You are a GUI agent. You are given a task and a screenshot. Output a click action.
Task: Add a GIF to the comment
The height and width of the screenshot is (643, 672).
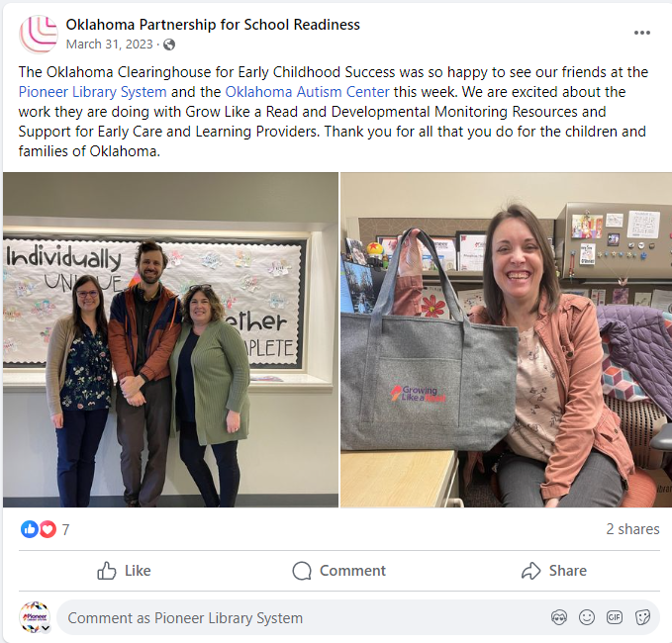coord(615,617)
